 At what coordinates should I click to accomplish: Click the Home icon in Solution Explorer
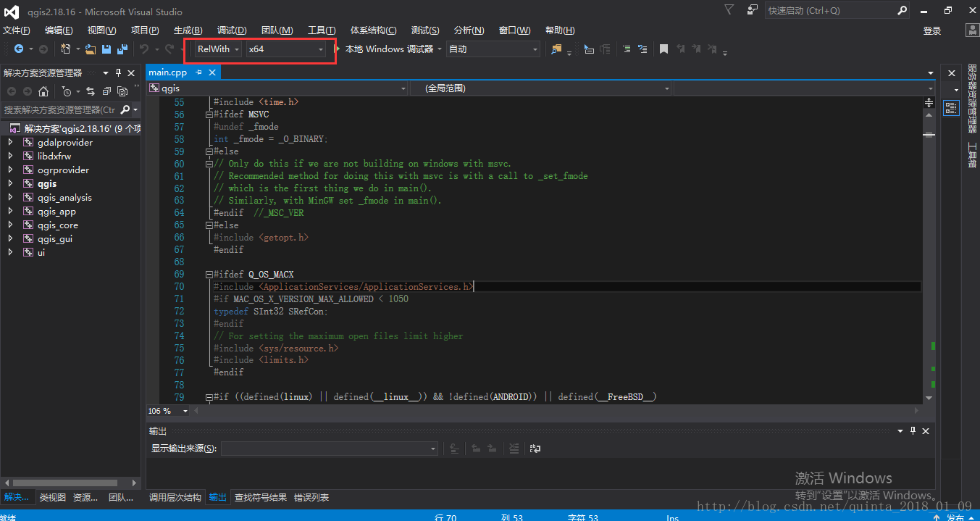[x=43, y=91]
